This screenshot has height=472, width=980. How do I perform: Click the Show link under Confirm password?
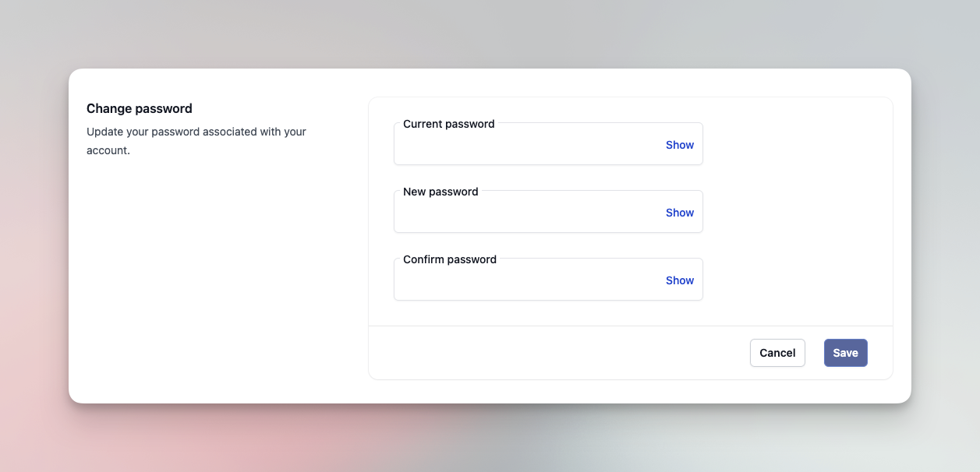tap(678, 280)
